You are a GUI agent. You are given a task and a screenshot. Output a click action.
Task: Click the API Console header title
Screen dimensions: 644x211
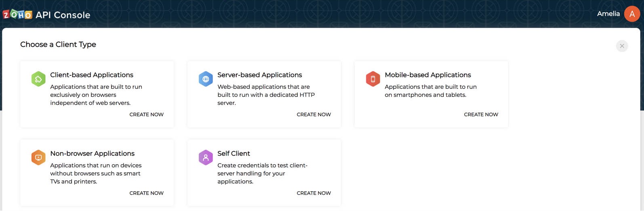click(x=63, y=15)
